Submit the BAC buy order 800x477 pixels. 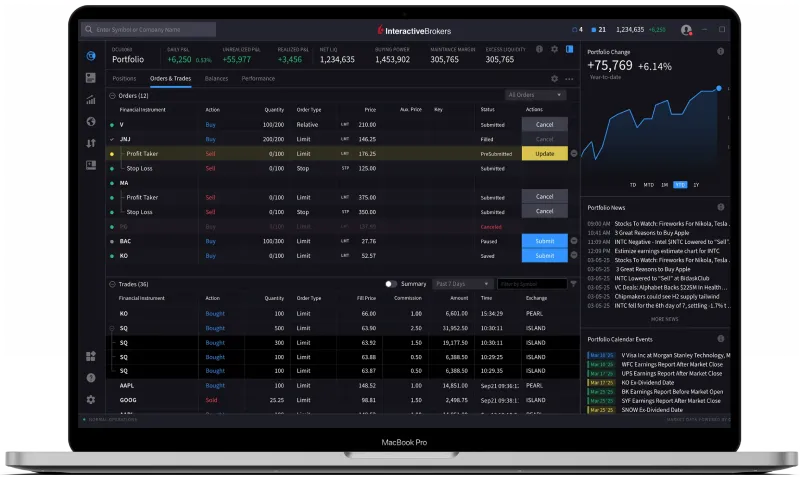tap(544, 241)
